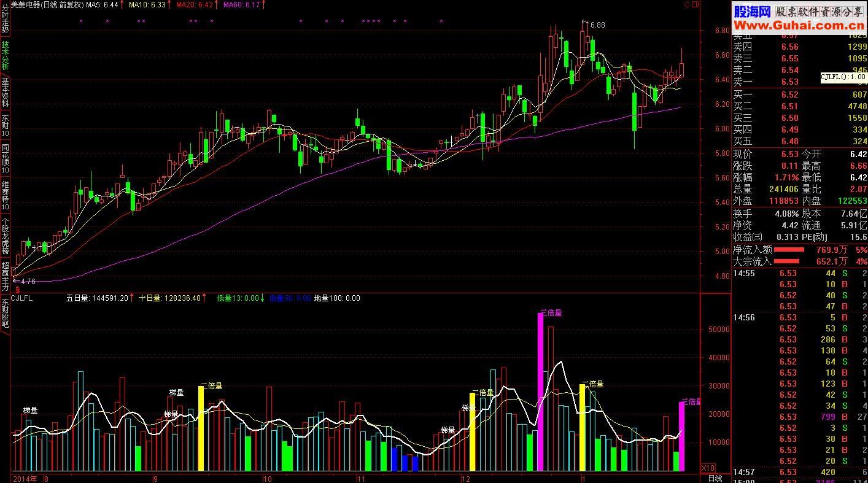The image size is (868, 483).
Task: Click the 大宗流入 red progress bar
Action: point(786,261)
